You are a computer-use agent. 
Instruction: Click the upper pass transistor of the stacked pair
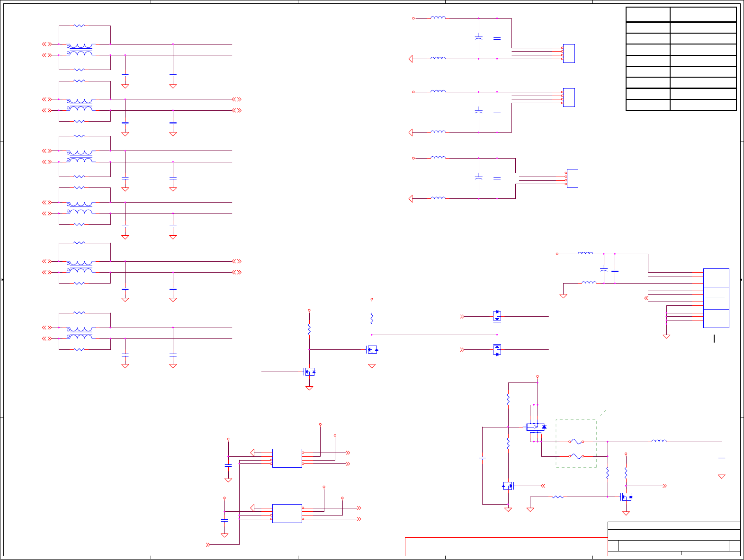tap(497, 317)
